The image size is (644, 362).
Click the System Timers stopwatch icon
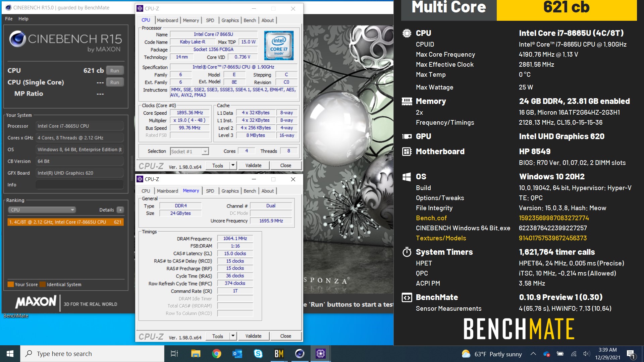coord(407,252)
